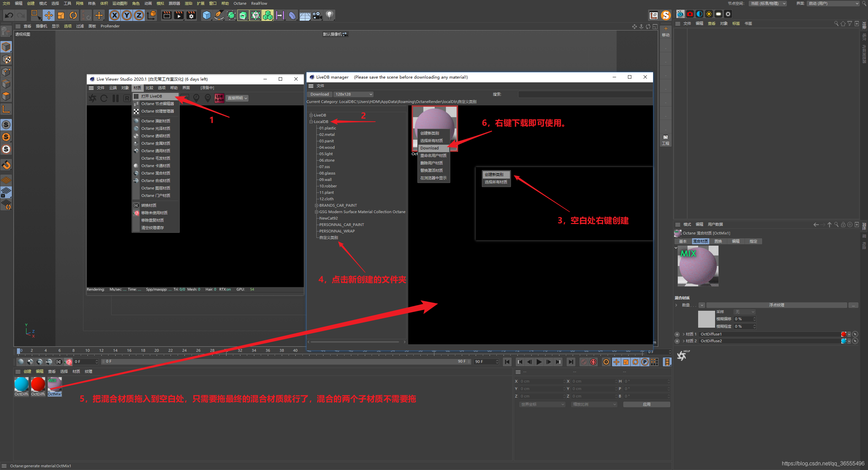
Task: Pause rendering in Live Viewer
Action: pos(116,98)
